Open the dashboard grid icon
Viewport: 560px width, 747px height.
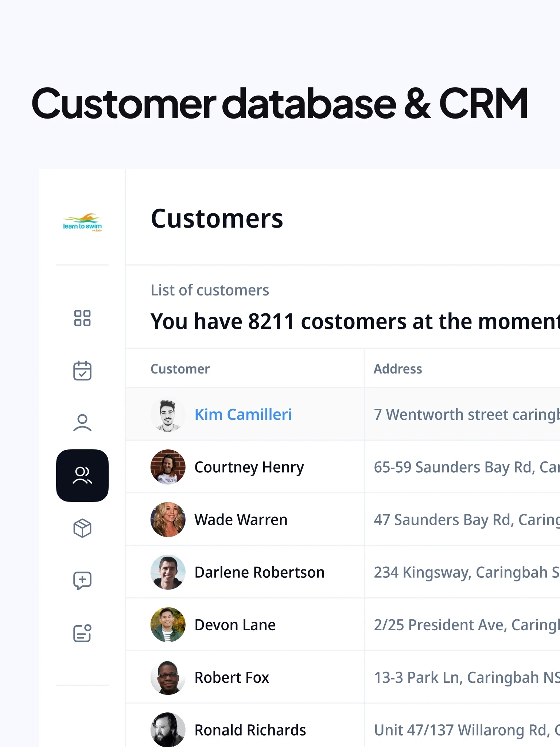(x=82, y=318)
